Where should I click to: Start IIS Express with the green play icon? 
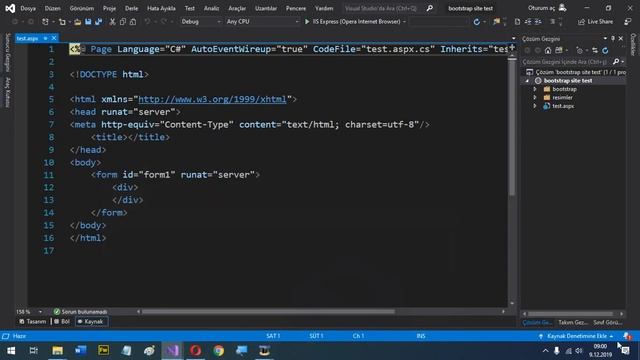click(x=307, y=22)
